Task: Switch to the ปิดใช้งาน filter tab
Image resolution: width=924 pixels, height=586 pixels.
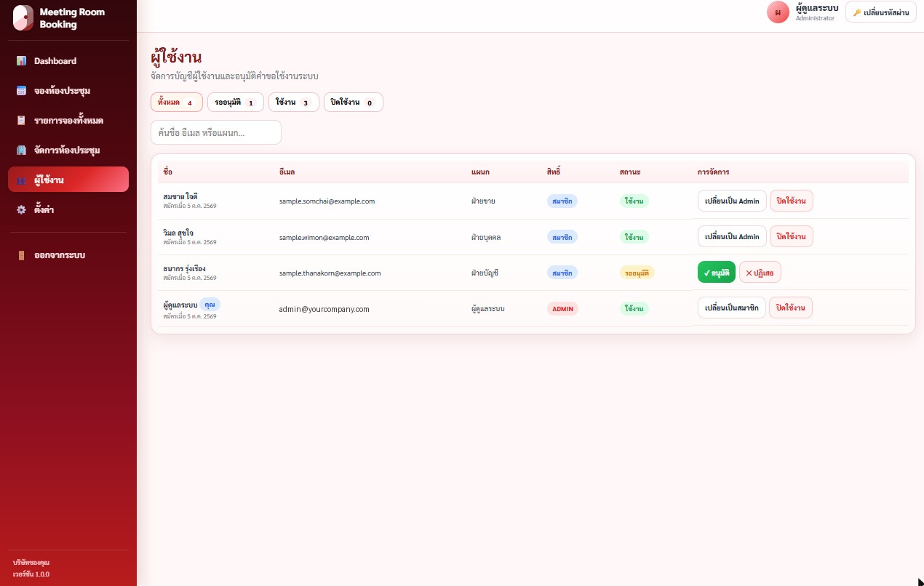Action: 354,103
